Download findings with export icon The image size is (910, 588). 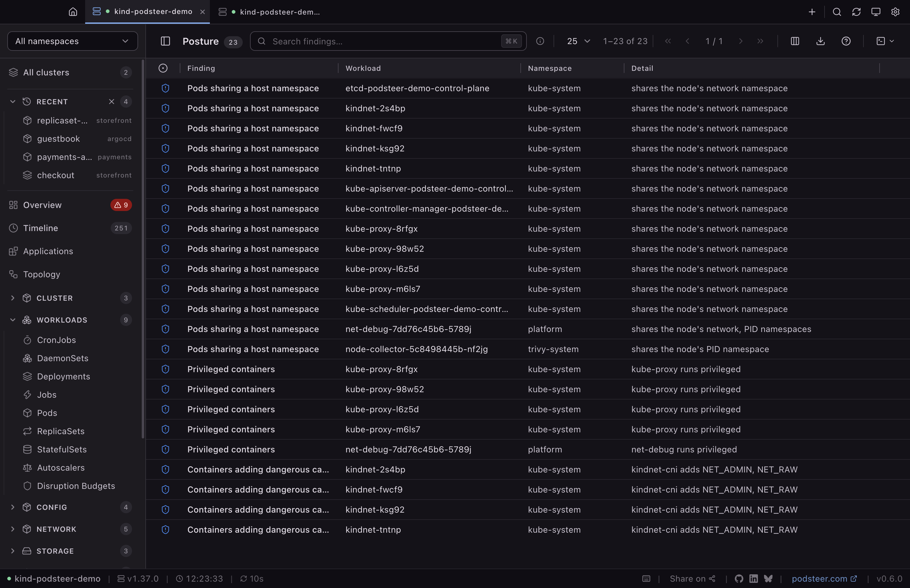pyautogui.click(x=820, y=41)
